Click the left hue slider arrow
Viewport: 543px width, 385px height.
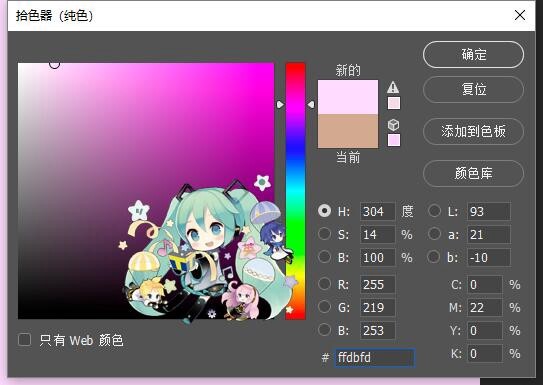(280, 104)
